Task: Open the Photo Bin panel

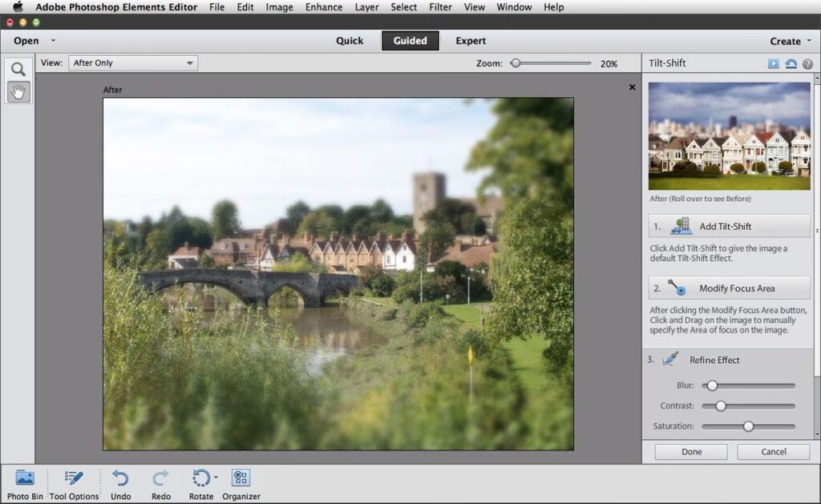Action: (25, 484)
